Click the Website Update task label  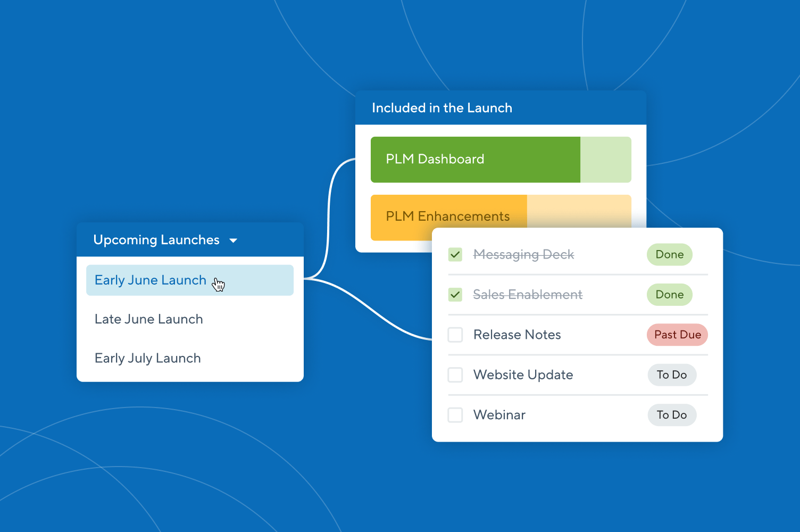[523, 375]
